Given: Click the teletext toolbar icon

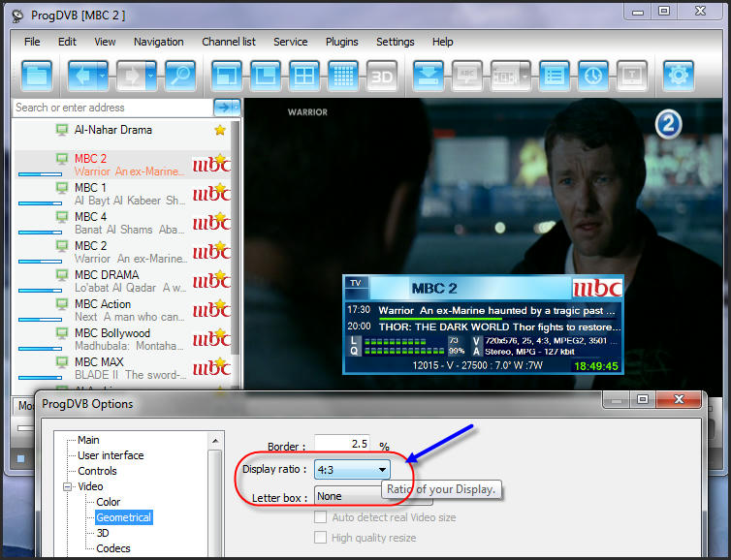Looking at the screenshot, I should pos(632,76).
